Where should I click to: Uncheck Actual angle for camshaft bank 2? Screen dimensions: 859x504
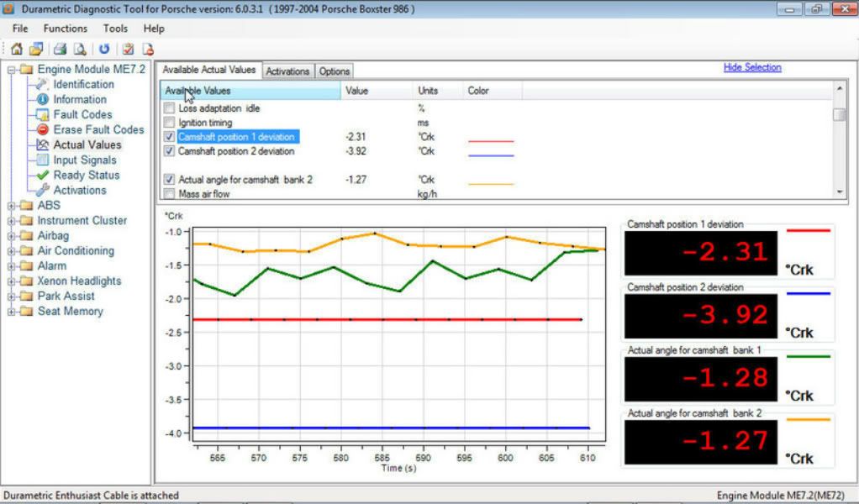point(169,180)
